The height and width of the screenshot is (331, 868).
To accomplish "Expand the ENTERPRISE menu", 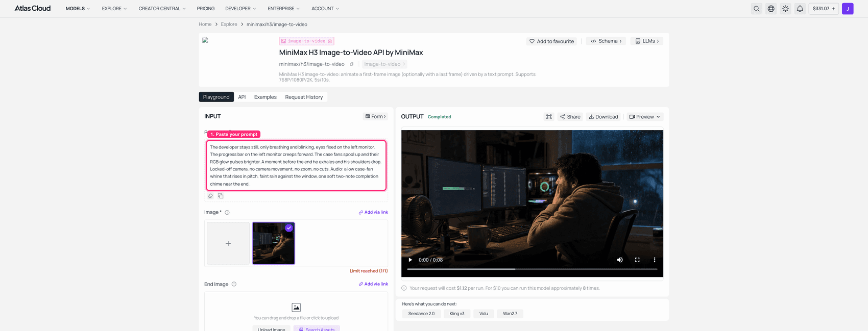I will pyautogui.click(x=283, y=9).
